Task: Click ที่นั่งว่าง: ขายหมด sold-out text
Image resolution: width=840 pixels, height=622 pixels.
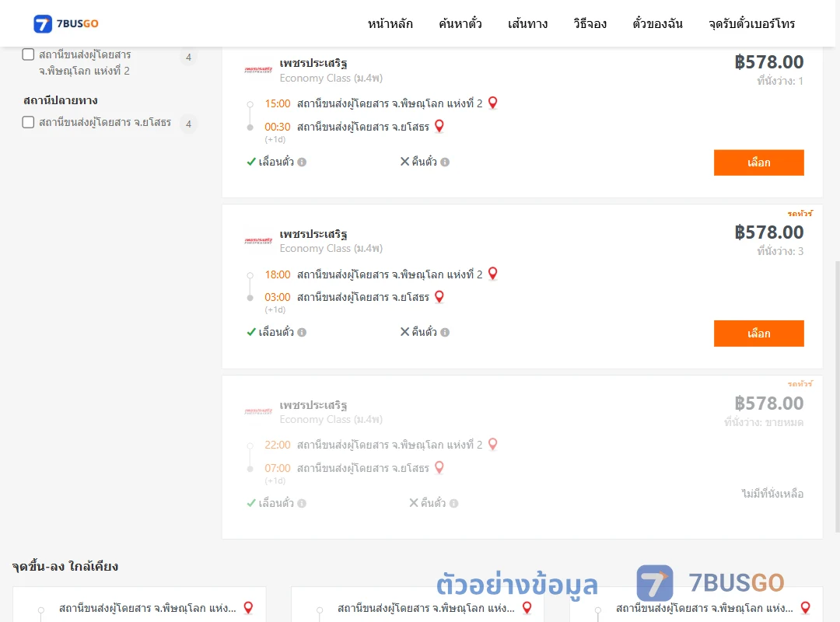Action: coord(764,422)
